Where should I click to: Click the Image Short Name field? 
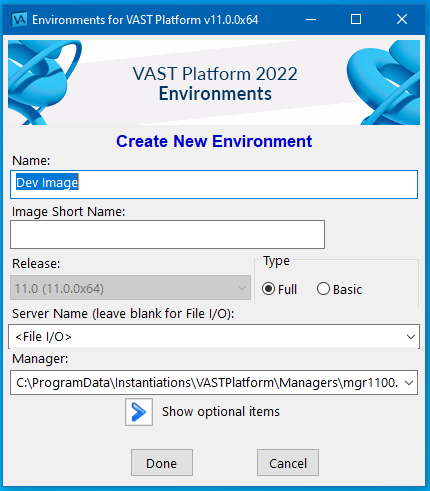coord(167,234)
